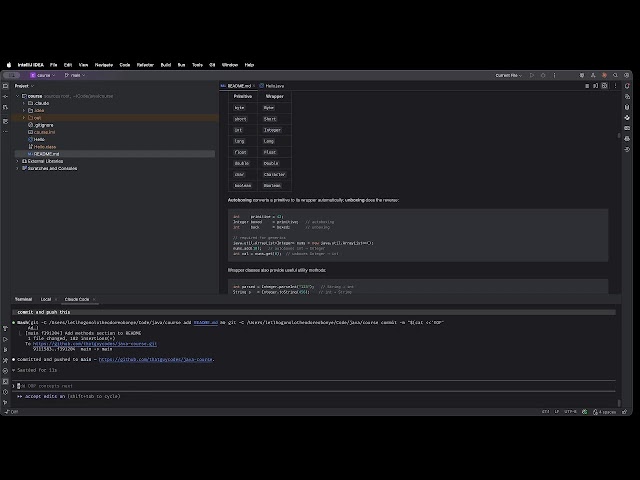Expand the .idea folder
This screenshot has height=480, width=640.
(x=24, y=111)
